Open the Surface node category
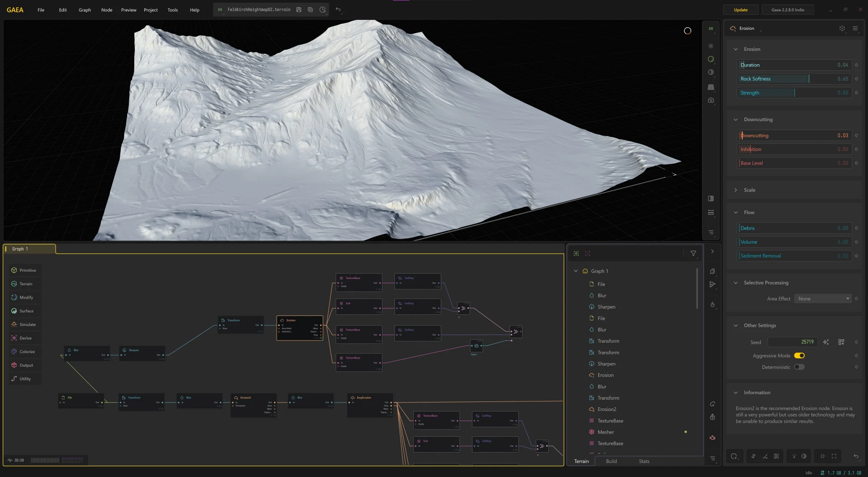Screen dimensions: 868x477 pos(24,311)
